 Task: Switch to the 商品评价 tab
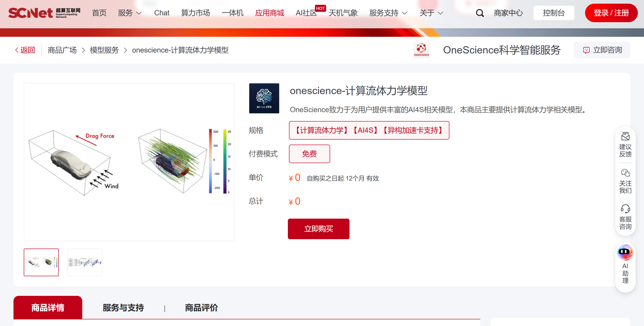[x=201, y=307]
